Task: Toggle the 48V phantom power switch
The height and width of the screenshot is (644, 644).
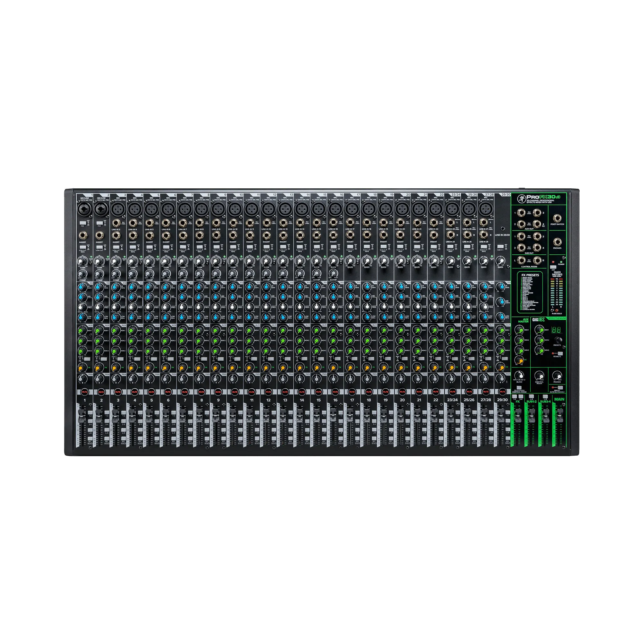Action: 553,267
